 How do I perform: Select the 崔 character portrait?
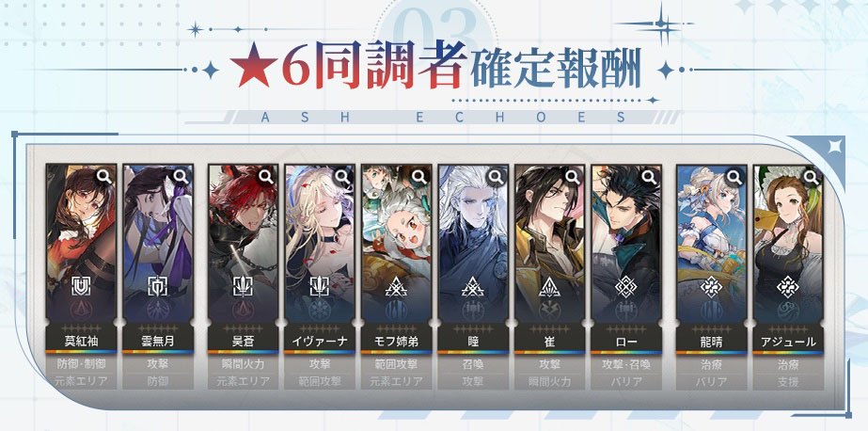click(x=549, y=243)
